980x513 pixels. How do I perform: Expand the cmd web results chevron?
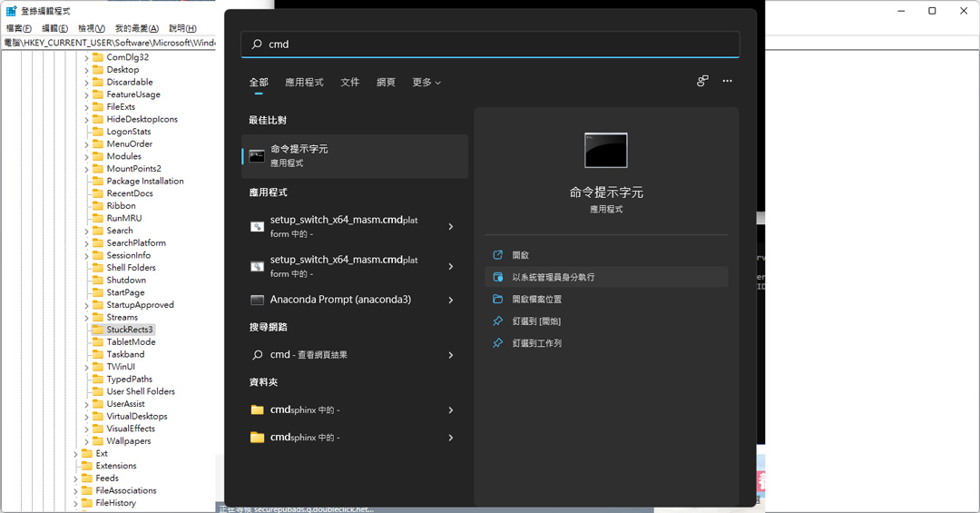pyautogui.click(x=451, y=355)
